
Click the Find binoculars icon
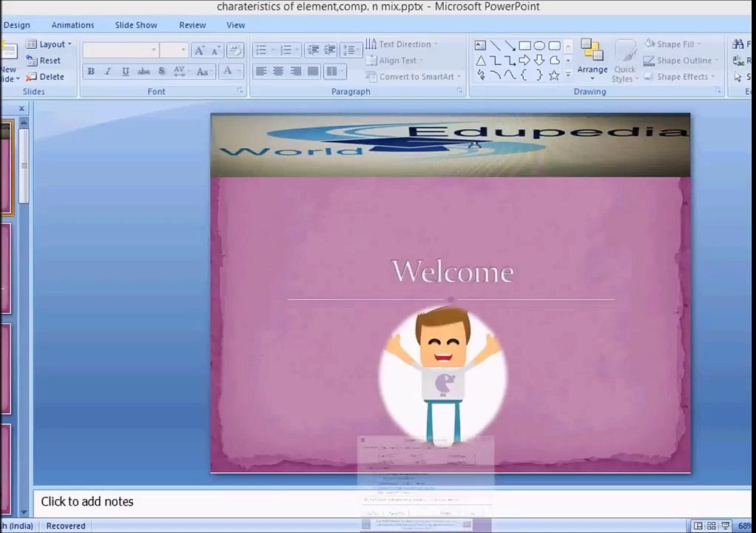(x=738, y=44)
